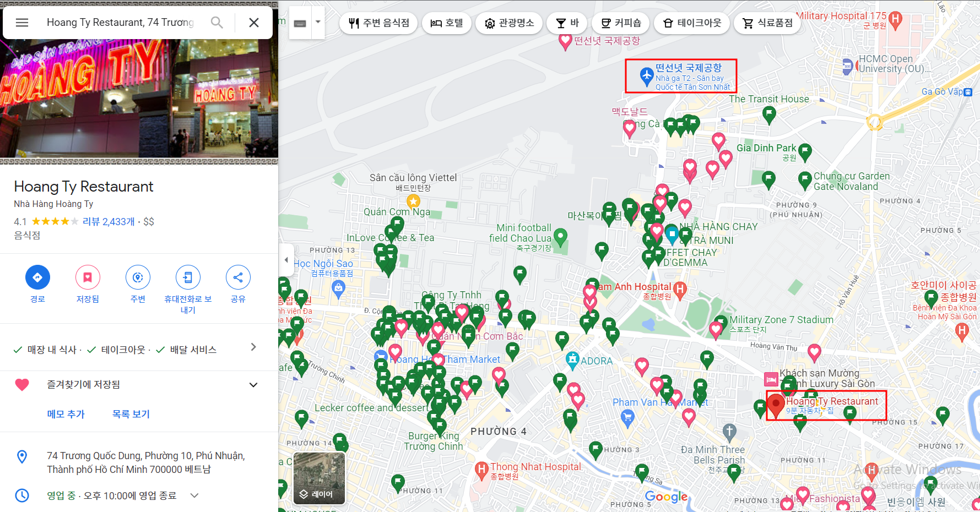
Task: Click the Quán Cơm Nga label
Action: 397,212
